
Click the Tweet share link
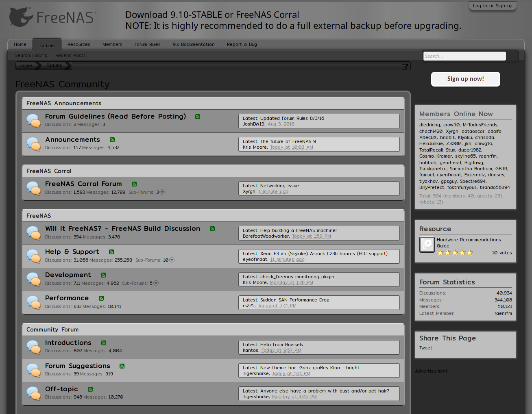tap(426, 348)
